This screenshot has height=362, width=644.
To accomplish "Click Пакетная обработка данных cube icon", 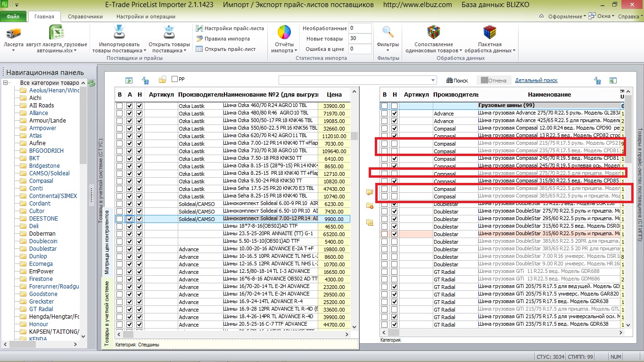I will (490, 33).
